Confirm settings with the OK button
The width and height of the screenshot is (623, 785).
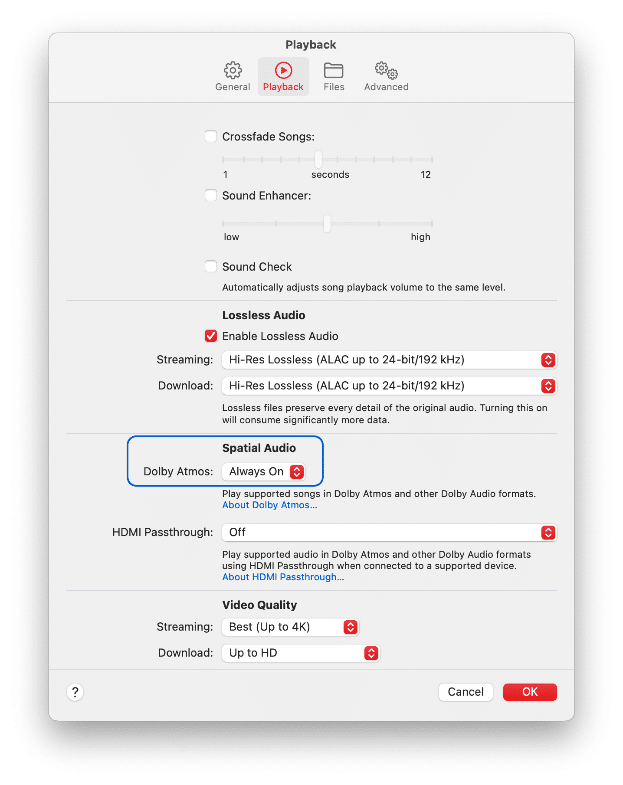530,692
